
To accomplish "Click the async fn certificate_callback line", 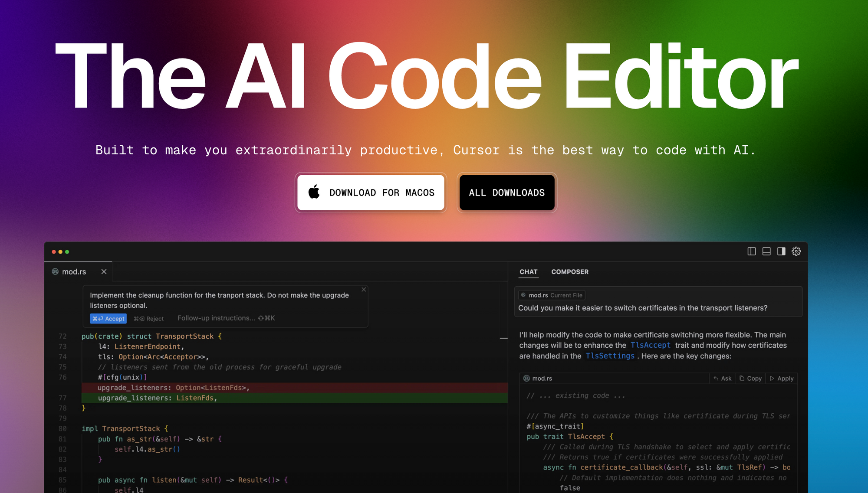I will pos(667,467).
